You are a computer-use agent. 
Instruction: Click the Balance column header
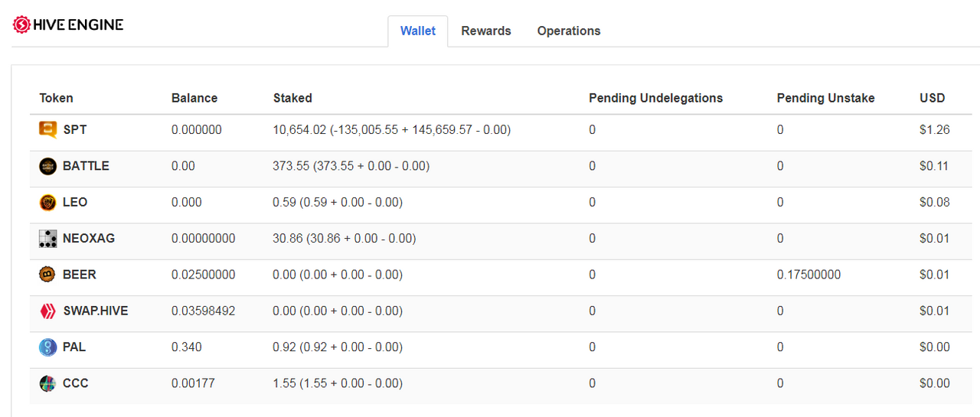tap(194, 98)
